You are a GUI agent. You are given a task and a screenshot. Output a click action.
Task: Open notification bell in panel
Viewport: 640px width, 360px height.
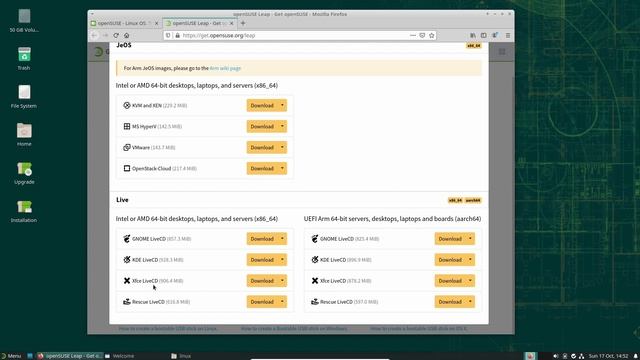tap(636, 356)
